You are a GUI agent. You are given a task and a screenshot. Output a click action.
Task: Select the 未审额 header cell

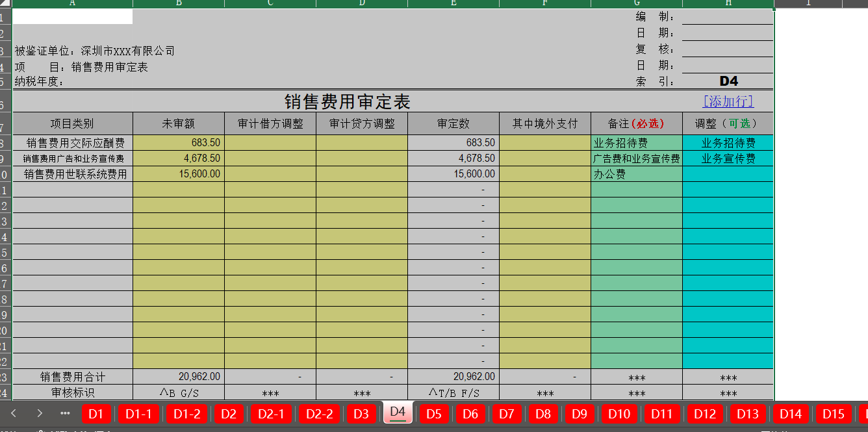tap(179, 123)
